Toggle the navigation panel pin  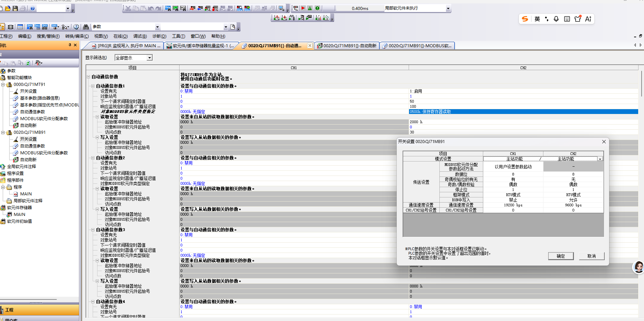(x=70, y=45)
